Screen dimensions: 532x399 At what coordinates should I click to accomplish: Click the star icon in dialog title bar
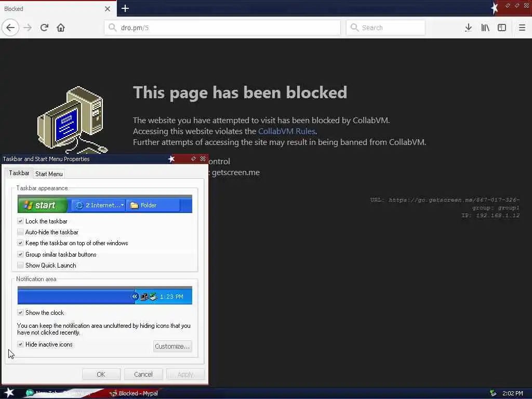tap(171, 159)
